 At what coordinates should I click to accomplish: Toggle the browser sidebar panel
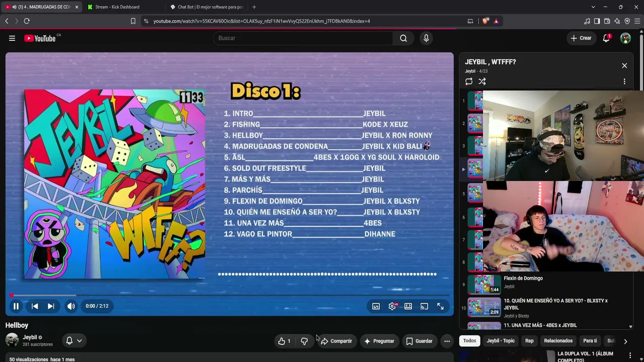(x=597, y=21)
